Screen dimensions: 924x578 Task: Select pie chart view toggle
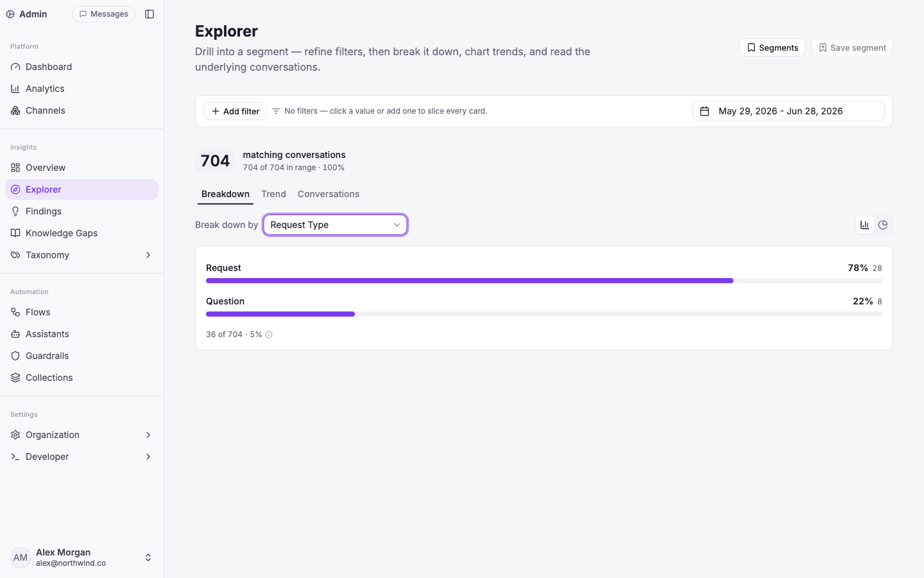tap(883, 225)
